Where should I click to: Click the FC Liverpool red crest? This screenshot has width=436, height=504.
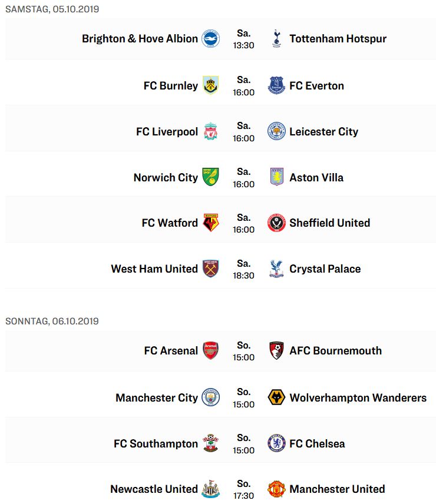210,131
